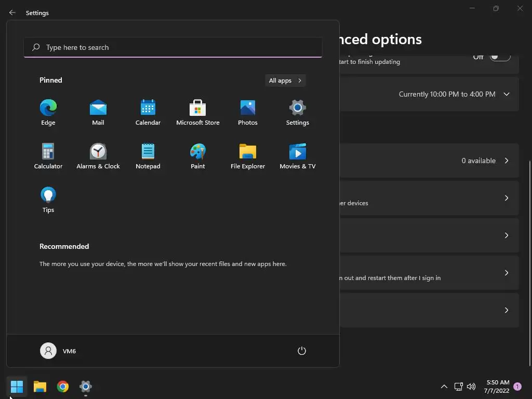Open File Explorer from pinned apps
532x399 pixels.
pyautogui.click(x=248, y=156)
